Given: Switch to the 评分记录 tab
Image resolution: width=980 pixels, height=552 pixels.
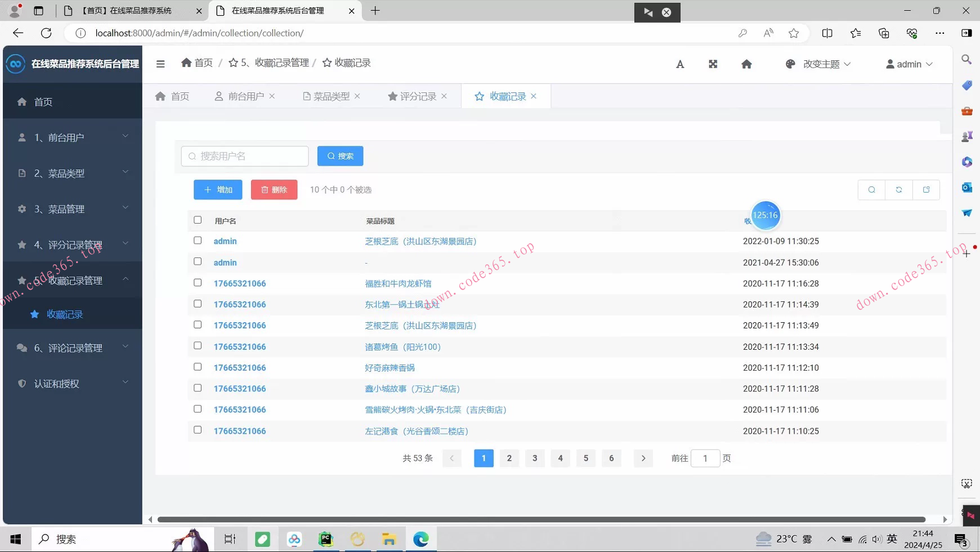Looking at the screenshot, I should 417,96.
